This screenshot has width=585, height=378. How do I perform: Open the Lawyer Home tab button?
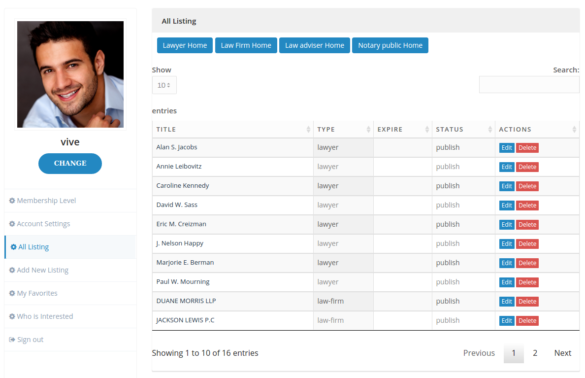185,46
